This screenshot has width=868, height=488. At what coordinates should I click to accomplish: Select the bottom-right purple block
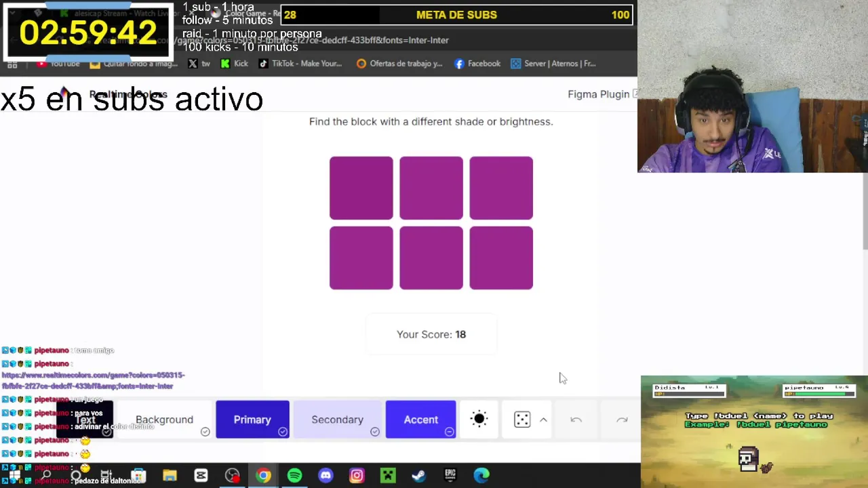tap(501, 258)
